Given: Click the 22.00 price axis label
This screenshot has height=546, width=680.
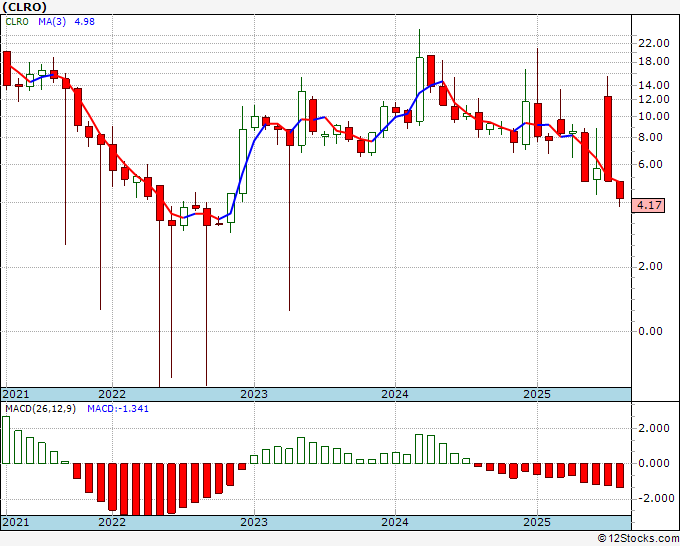Looking at the screenshot, I should tap(653, 43).
